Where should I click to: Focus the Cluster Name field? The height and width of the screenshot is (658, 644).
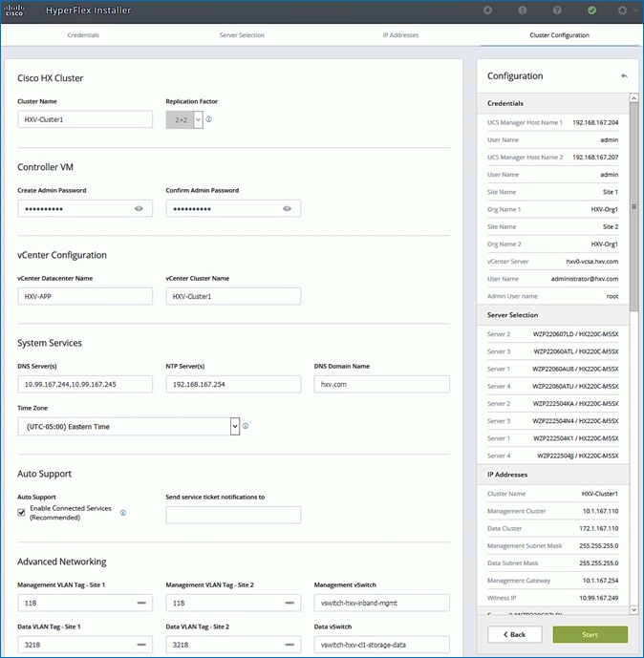click(85, 119)
